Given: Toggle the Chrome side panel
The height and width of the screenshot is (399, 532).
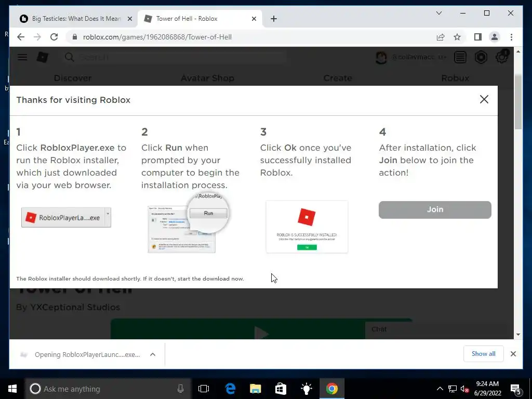Looking at the screenshot, I should 478,37.
